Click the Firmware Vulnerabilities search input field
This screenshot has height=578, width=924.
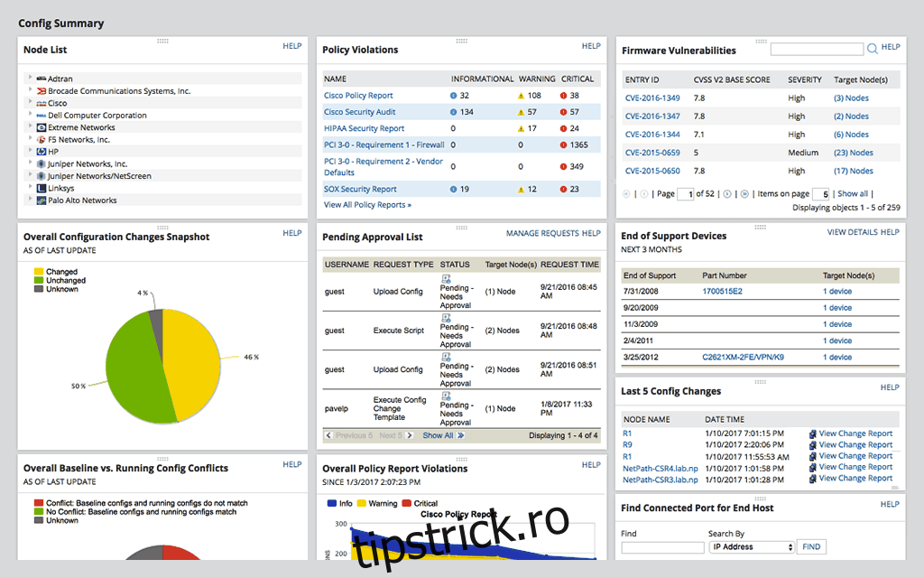pyautogui.click(x=817, y=49)
